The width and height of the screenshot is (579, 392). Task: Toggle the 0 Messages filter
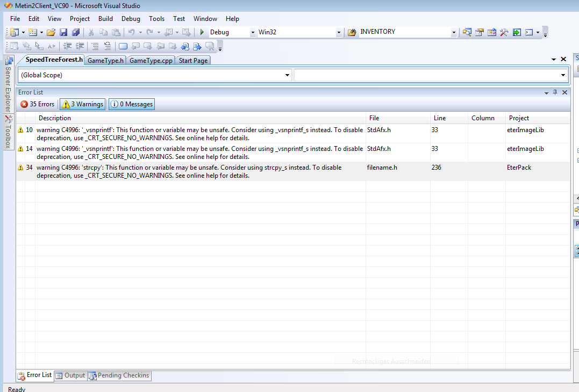(x=132, y=104)
